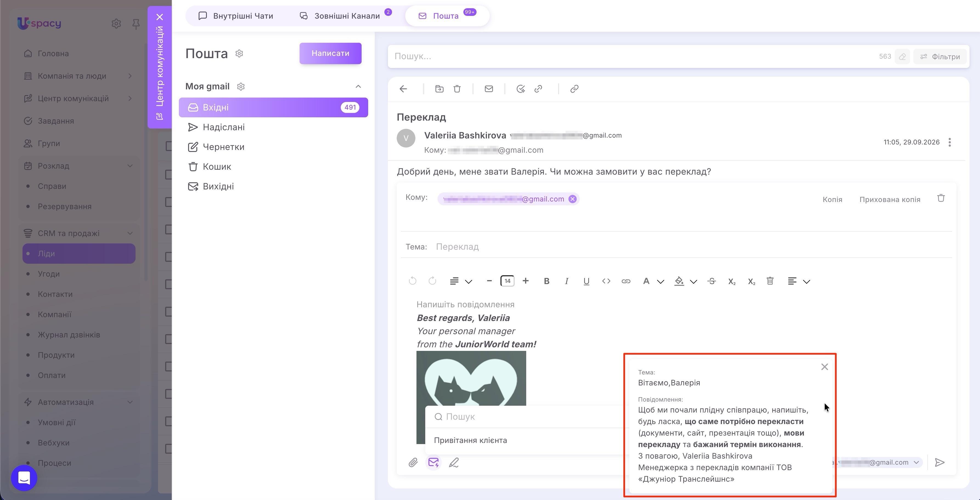Open the Фільтри button
This screenshot has height=500, width=980.
(940, 57)
